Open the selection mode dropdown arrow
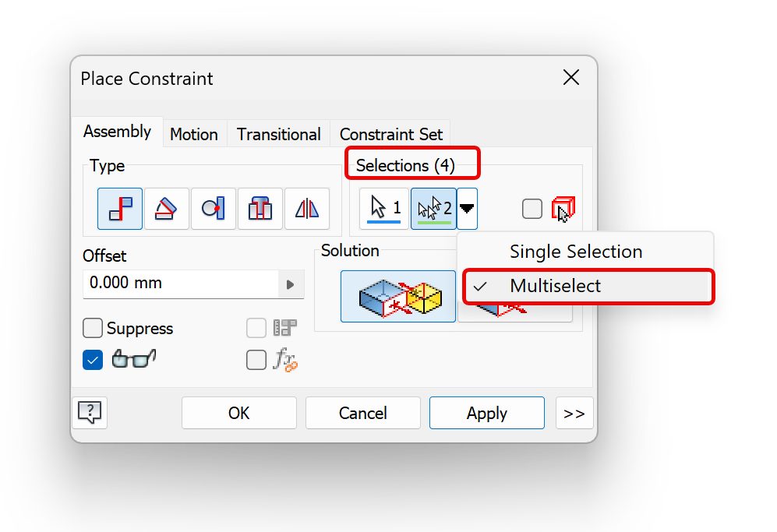 click(468, 208)
